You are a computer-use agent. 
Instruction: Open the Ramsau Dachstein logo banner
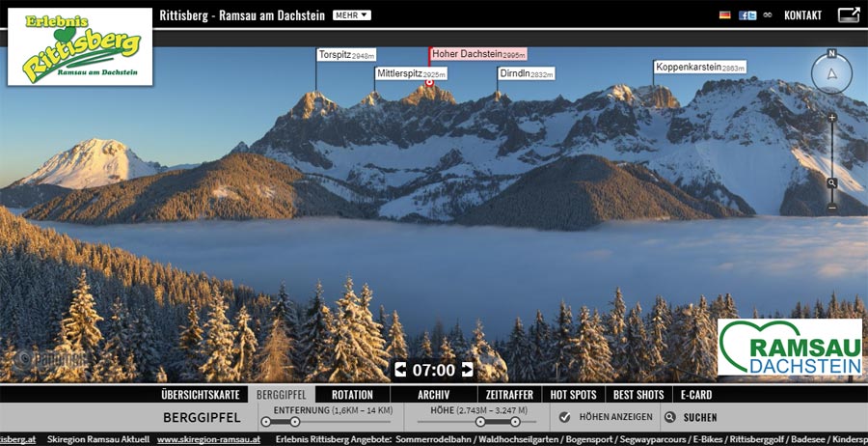click(x=790, y=348)
